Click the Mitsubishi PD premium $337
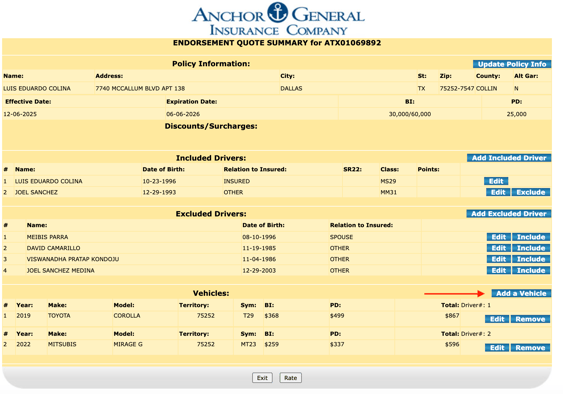 pos(337,344)
